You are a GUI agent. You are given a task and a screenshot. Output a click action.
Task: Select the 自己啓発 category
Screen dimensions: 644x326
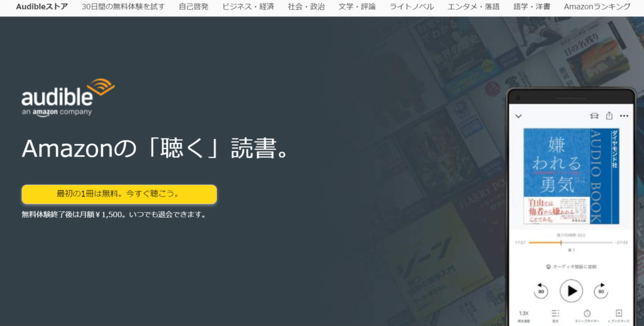click(x=194, y=6)
